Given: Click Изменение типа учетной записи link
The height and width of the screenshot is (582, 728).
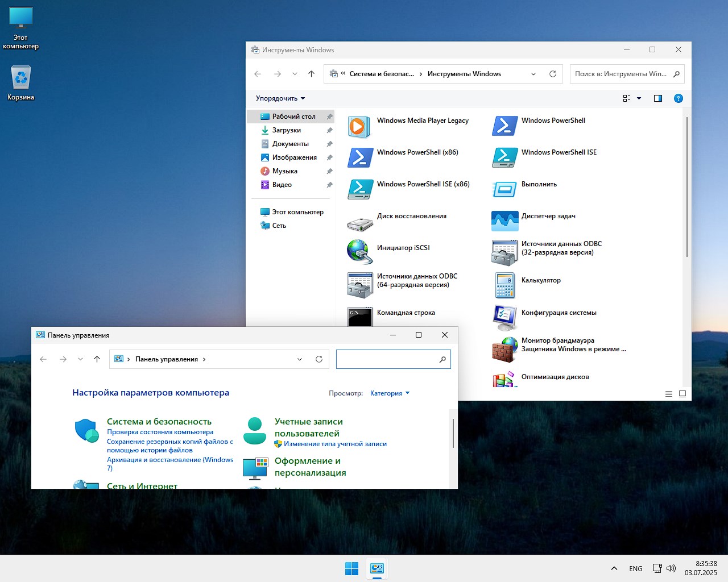Looking at the screenshot, I should click(335, 444).
